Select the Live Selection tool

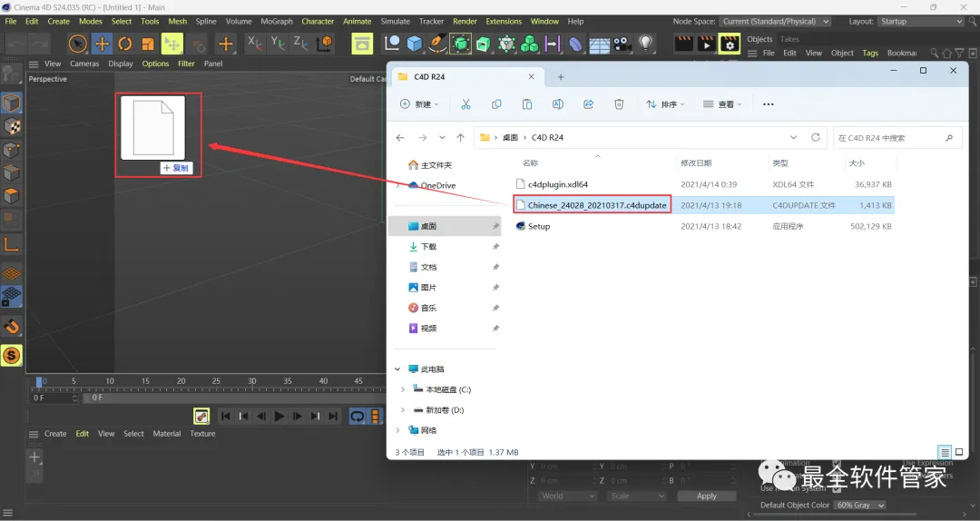pos(77,44)
